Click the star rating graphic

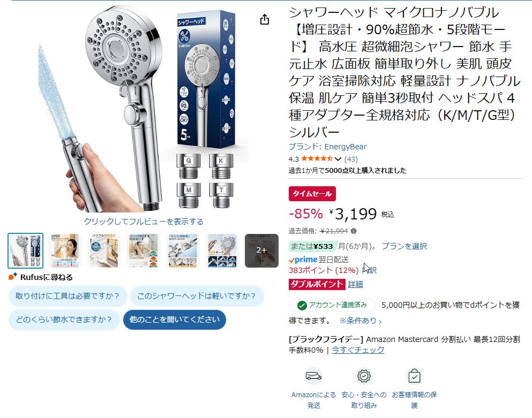click(317, 158)
